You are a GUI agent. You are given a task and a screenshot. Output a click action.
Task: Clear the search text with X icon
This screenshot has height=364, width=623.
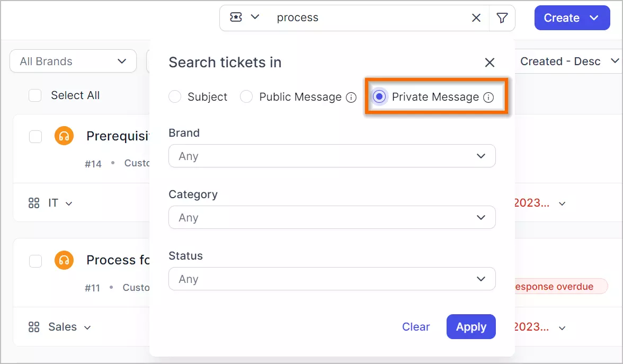[476, 17]
